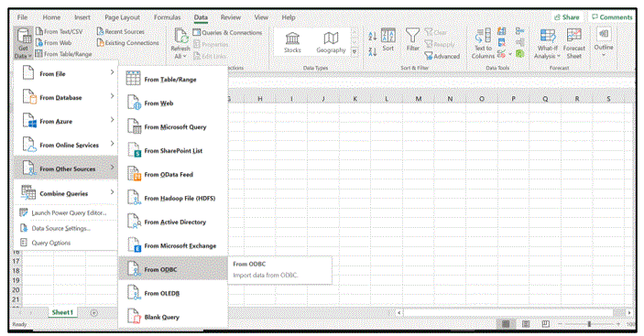The image size is (644, 336).
Task: Open the Get Data dropdown button
Action: pos(24,43)
